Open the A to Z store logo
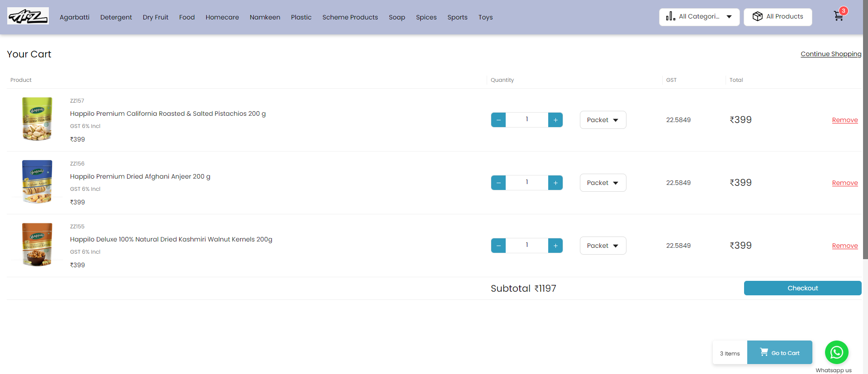 coord(28,16)
